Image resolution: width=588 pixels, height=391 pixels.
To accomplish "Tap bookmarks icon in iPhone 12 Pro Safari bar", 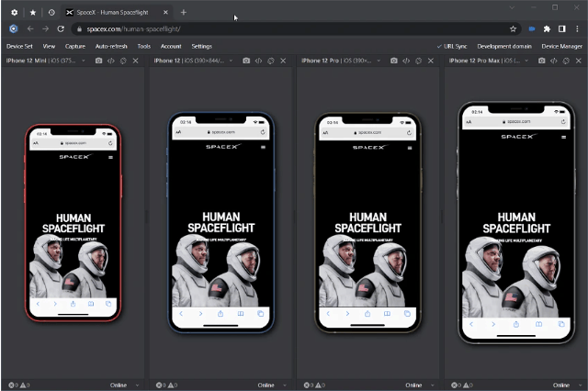I will coord(387,314).
